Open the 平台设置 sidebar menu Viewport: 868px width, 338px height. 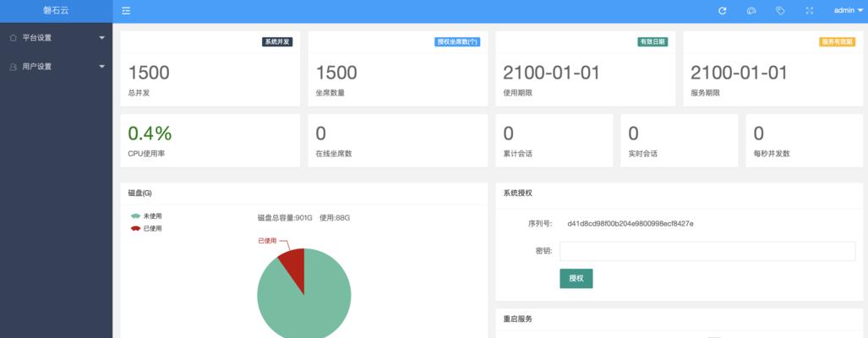pos(56,38)
